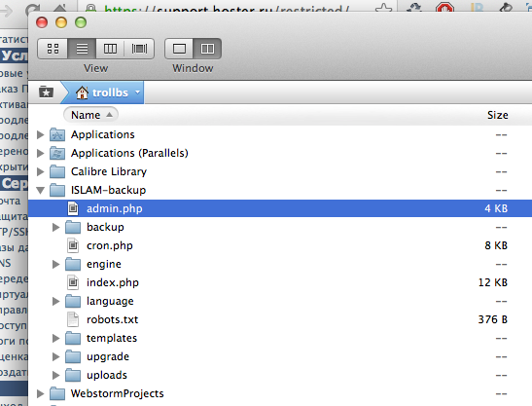This screenshot has height=406, width=532.
Task: Expand the Calibre Library folder
Action: tap(41, 171)
